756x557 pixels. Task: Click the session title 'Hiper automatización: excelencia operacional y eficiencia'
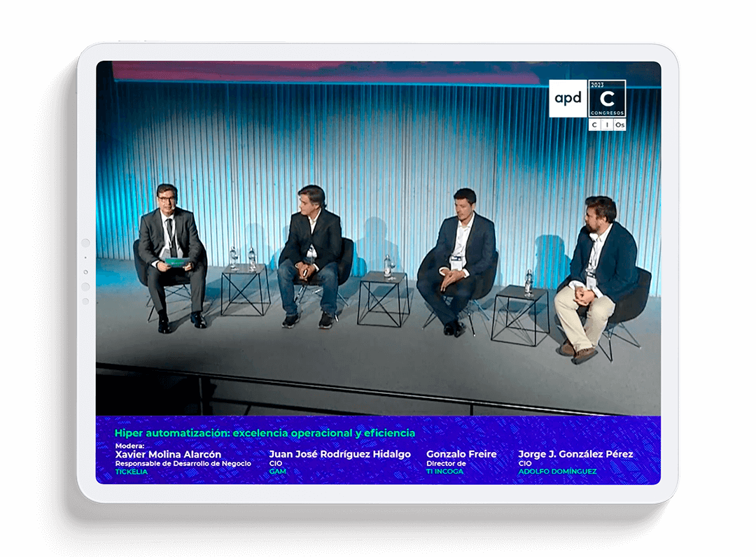(x=265, y=432)
